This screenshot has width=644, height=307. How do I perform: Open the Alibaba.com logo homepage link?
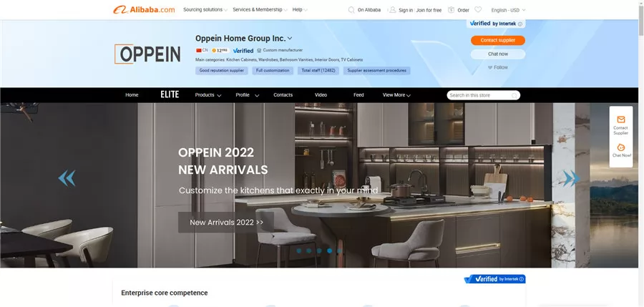click(x=144, y=9)
